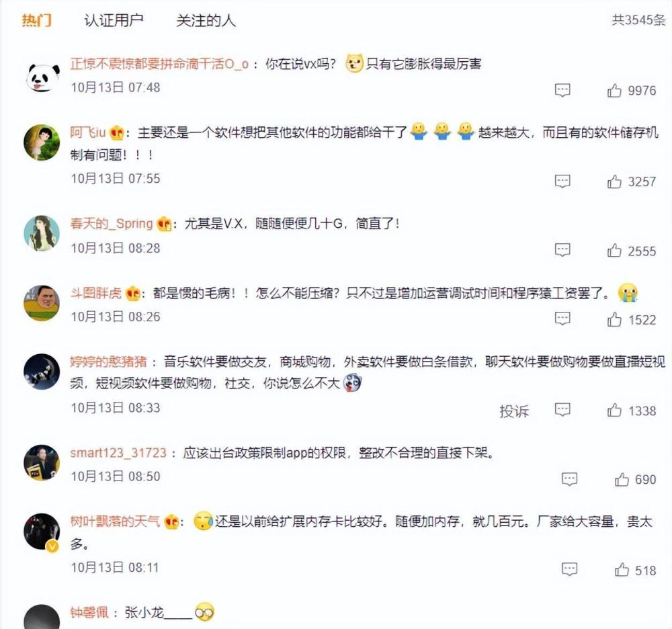Click the 共3545条 comment count
Image resolution: width=672 pixels, height=629 pixels.
(638, 20)
